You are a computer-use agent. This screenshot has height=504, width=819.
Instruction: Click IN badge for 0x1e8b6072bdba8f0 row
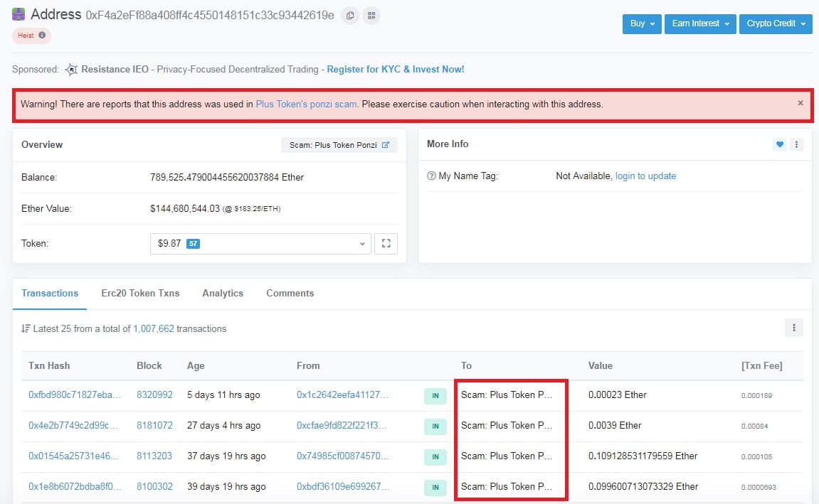435,488
